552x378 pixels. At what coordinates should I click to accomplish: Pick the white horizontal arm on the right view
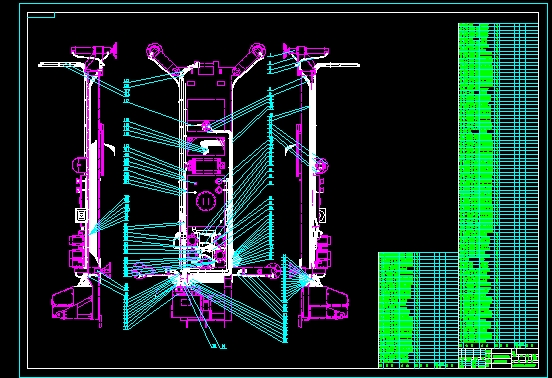tap(337, 65)
